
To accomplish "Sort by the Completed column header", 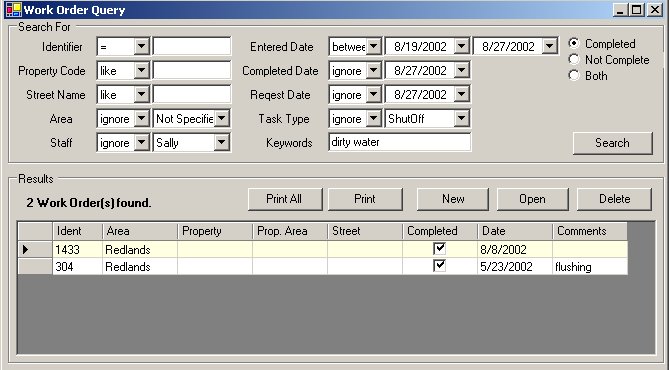I will coord(440,231).
